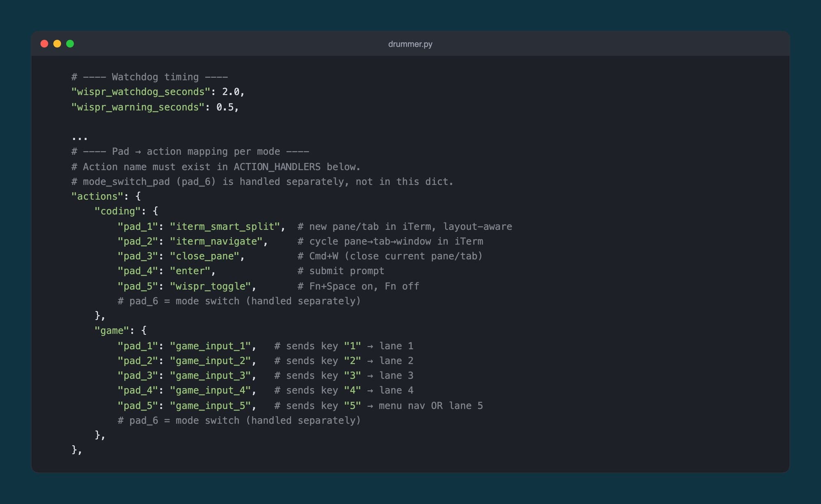This screenshot has width=821, height=504.
Task: Click the "wispr_toggle" string
Action: tap(211, 286)
